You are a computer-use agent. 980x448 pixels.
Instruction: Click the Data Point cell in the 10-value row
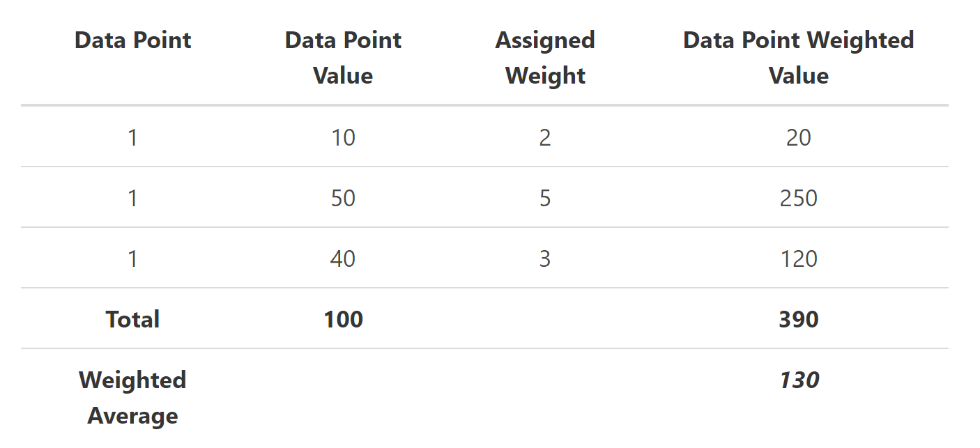click(x=132, y=138)
